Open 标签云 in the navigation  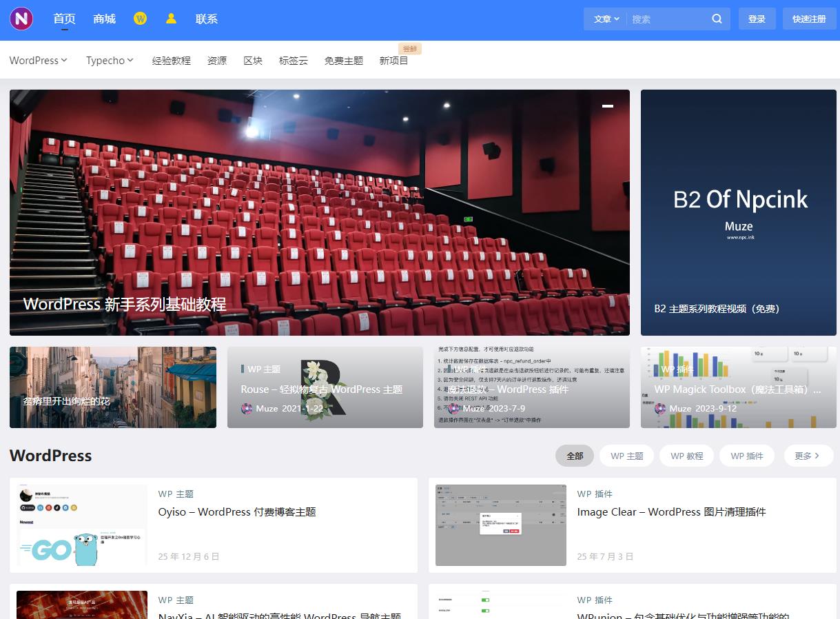pos(294,60)
